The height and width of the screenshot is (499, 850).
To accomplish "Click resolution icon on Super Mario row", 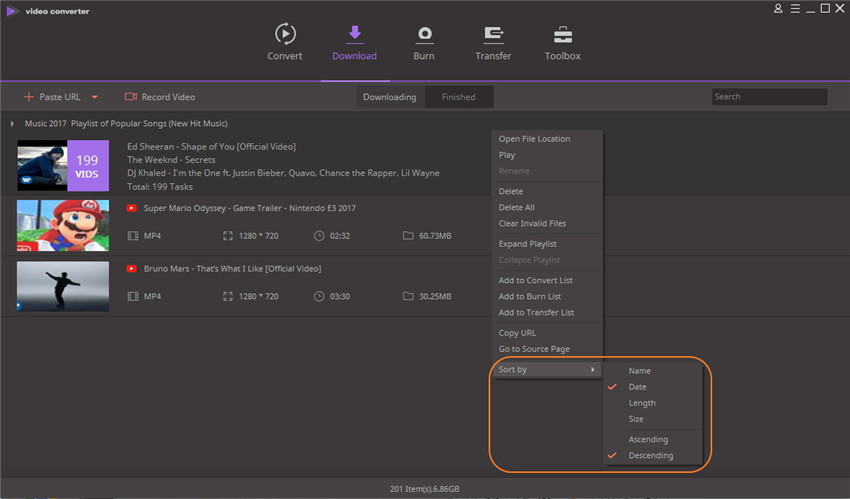I will pyautogui.click(x=228, y=236).
